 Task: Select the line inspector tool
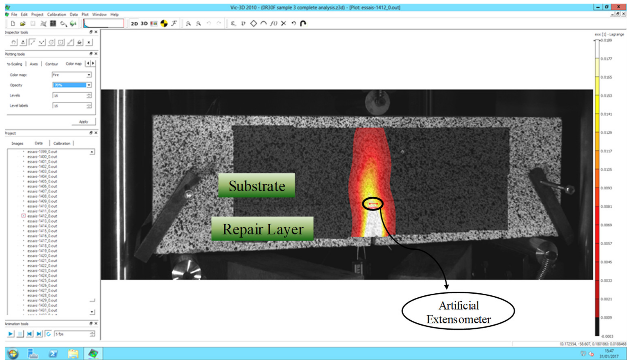32,42
